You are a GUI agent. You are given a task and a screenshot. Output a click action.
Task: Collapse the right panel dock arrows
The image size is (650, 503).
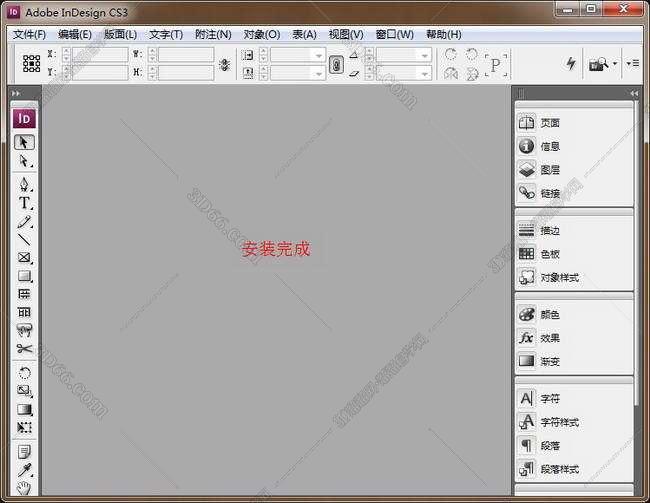[634, 93]
